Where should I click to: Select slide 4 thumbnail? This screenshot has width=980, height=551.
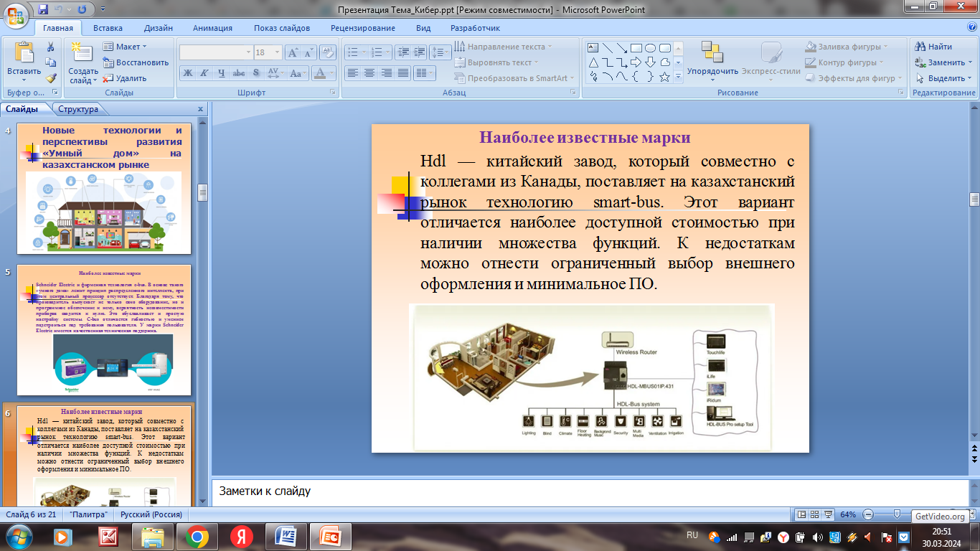(x=104, y=189)
